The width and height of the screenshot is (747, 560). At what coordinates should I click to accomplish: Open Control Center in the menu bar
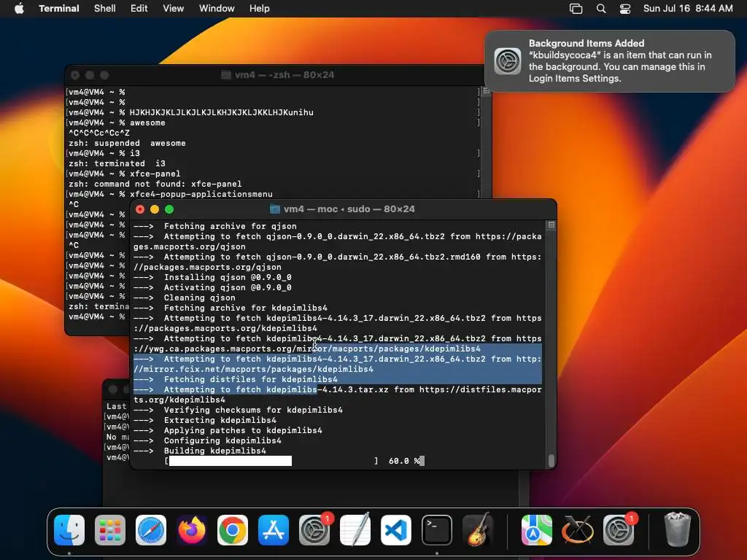tap(625, 9)
